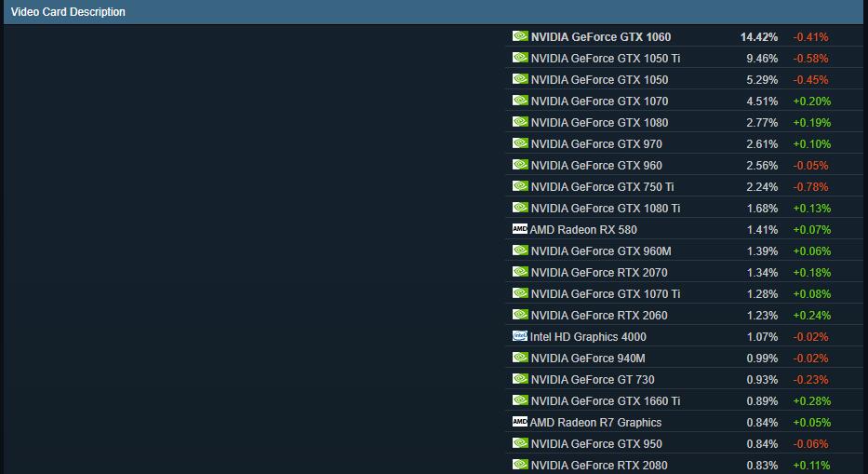Click the NVIDIA GeForce GTX 960M label
The width and height of the screenshot is (868, 474).
click(x=601, y=251)
